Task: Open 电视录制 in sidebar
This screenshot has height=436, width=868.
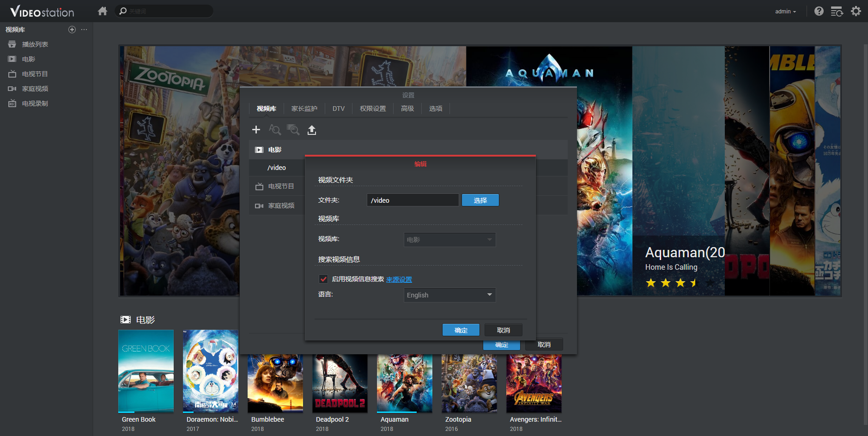Action: [x=35, y=103]
